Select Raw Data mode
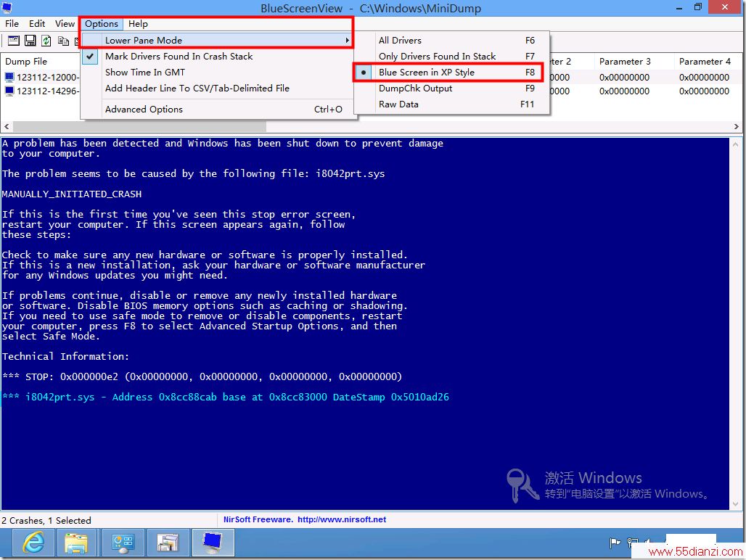 pyautogui.click(x=451, y=104)
